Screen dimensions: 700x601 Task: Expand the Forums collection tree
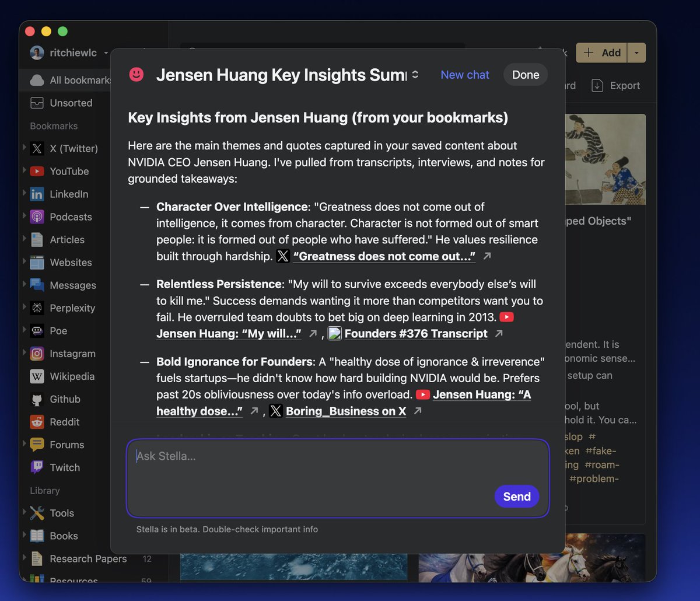coord(24,443)
